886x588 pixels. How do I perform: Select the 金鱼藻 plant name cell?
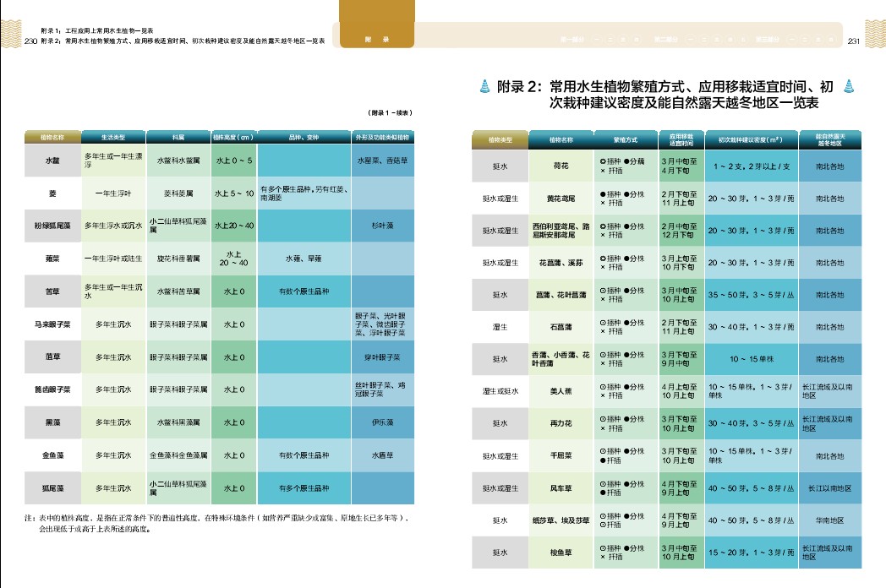tap(52, 455)
